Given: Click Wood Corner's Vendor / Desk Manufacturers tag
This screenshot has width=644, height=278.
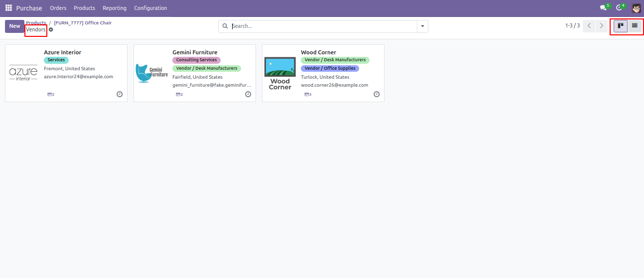Looking at the screenshot, I should coord(335,60).
